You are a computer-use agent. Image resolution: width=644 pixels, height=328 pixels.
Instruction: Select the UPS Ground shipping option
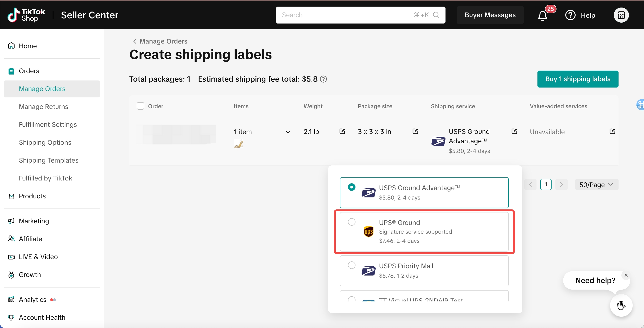pos(351,222)
